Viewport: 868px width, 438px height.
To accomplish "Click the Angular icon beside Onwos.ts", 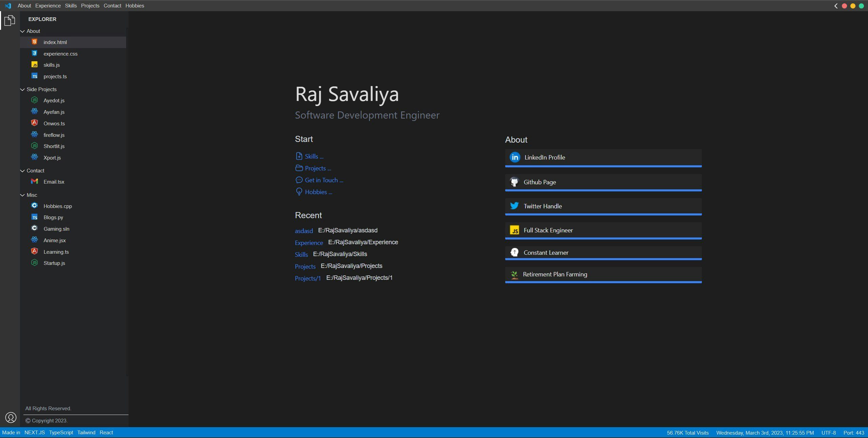I will click(x=35, y=123).
